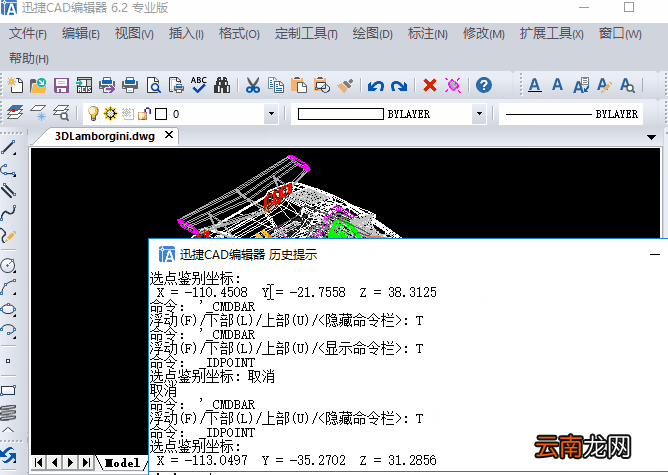
Task: Select the Point drawing tool
Action: tap(8, 361)
